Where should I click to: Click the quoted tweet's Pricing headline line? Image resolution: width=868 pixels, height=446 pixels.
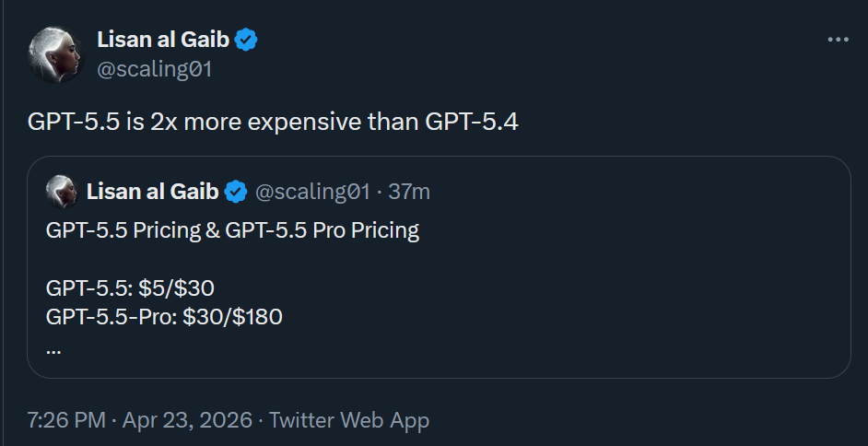click(232, 230)
